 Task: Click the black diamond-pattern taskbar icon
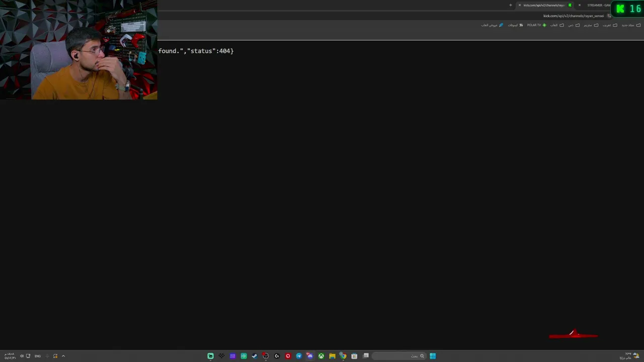(221, 356)
